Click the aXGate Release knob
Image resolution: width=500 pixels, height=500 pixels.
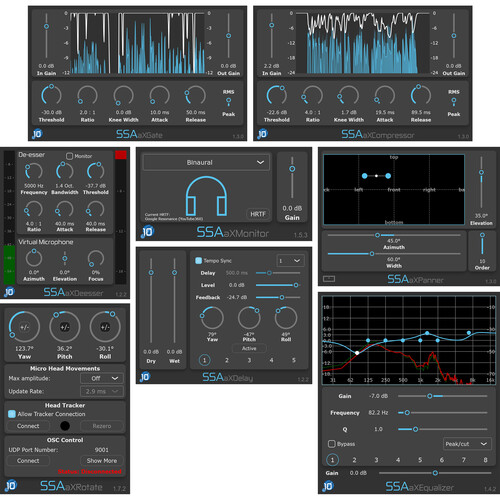click(195, 96)
